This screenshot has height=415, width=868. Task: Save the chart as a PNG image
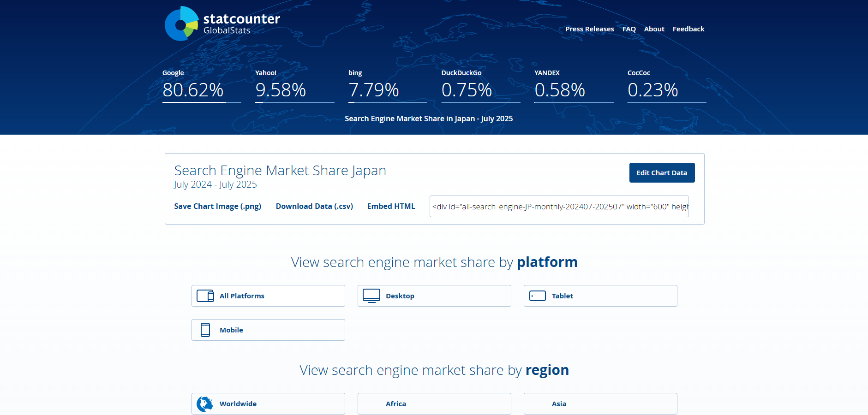(x=217, y=206)
